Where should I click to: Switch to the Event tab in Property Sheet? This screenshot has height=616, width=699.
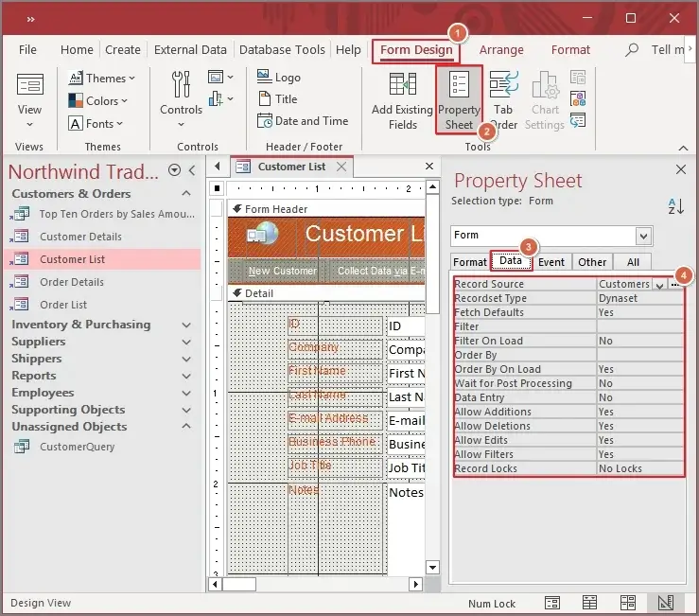[x=551, y=262]
